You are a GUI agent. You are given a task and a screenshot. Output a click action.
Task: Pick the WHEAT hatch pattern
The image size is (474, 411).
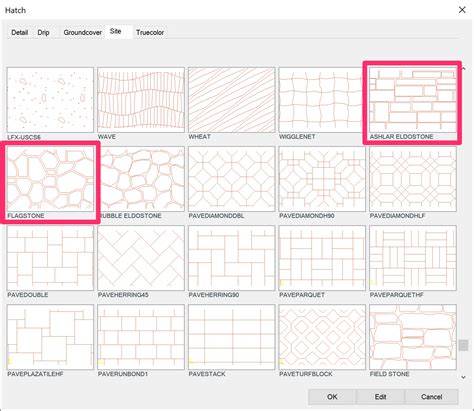(232, 100)
